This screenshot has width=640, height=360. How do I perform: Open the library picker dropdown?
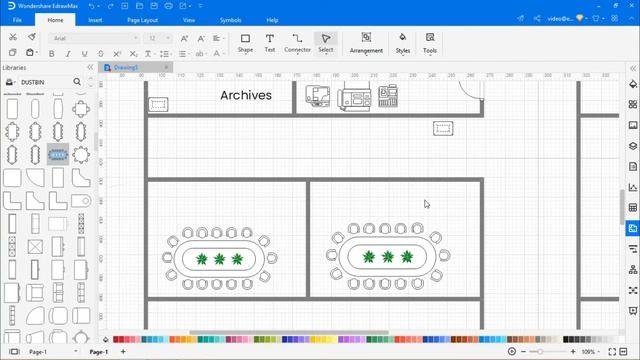pos(11,82)
